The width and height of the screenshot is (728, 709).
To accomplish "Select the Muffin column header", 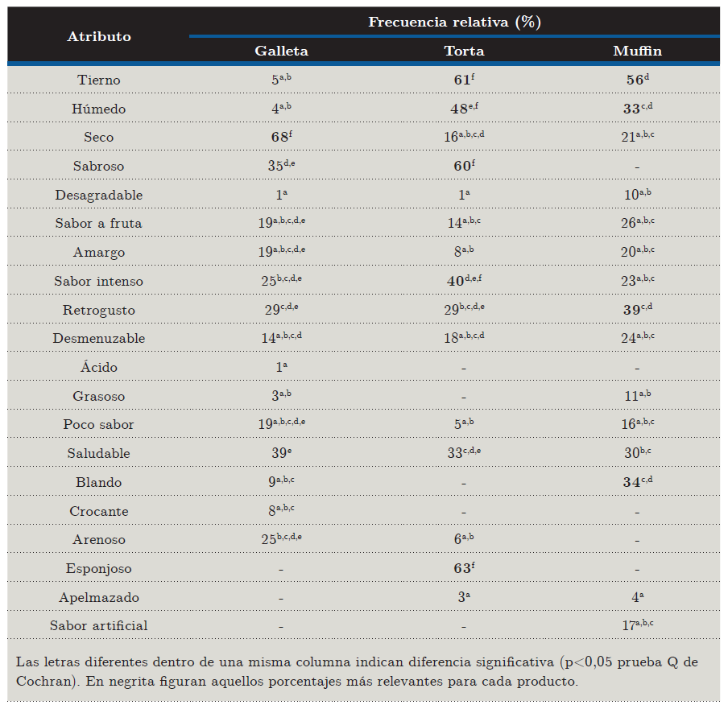I will tap(637, 51).
